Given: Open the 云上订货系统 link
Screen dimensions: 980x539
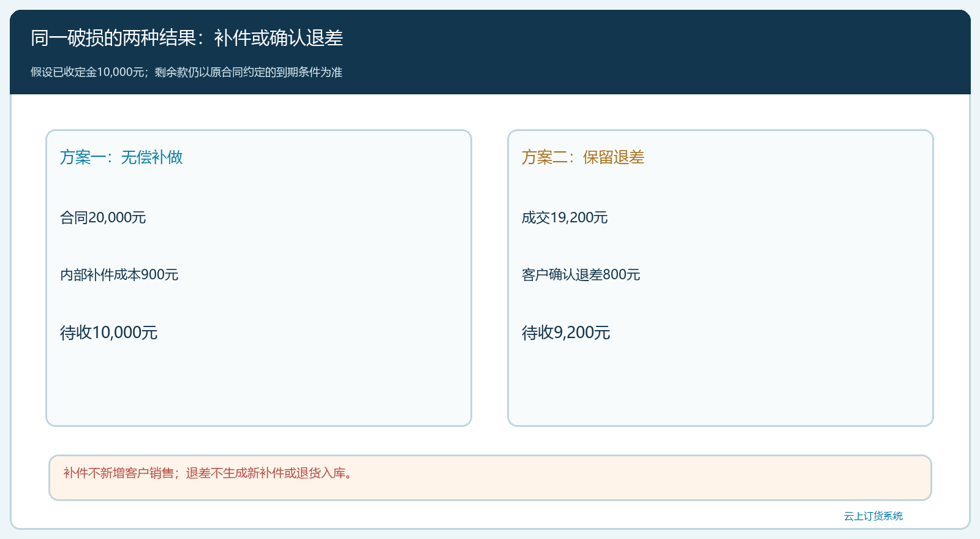Looking at the screenshot, I should (x=873, y=516).
